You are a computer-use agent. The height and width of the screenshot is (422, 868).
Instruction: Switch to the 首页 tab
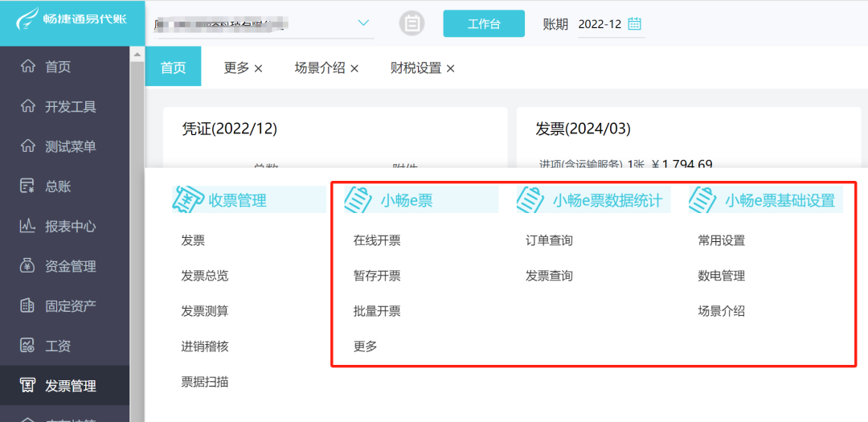[174, 68]
